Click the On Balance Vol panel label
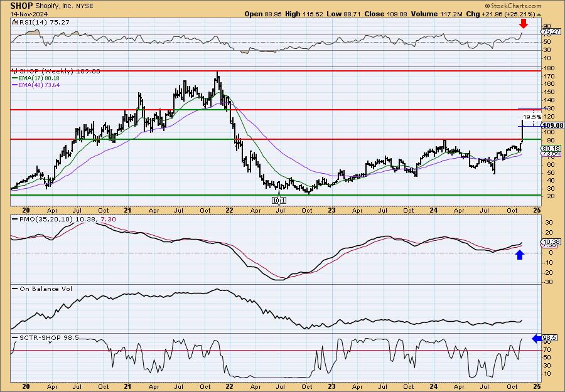This screenshot has height=392, width=565. (x=45, y=289)
